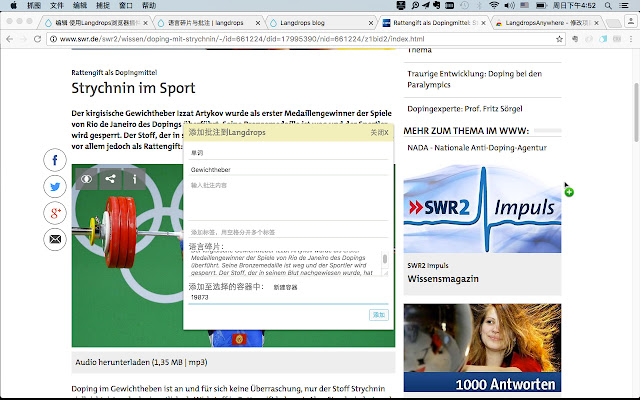Open the 帮助 menu
640x400 pixels.
(149, 5)
